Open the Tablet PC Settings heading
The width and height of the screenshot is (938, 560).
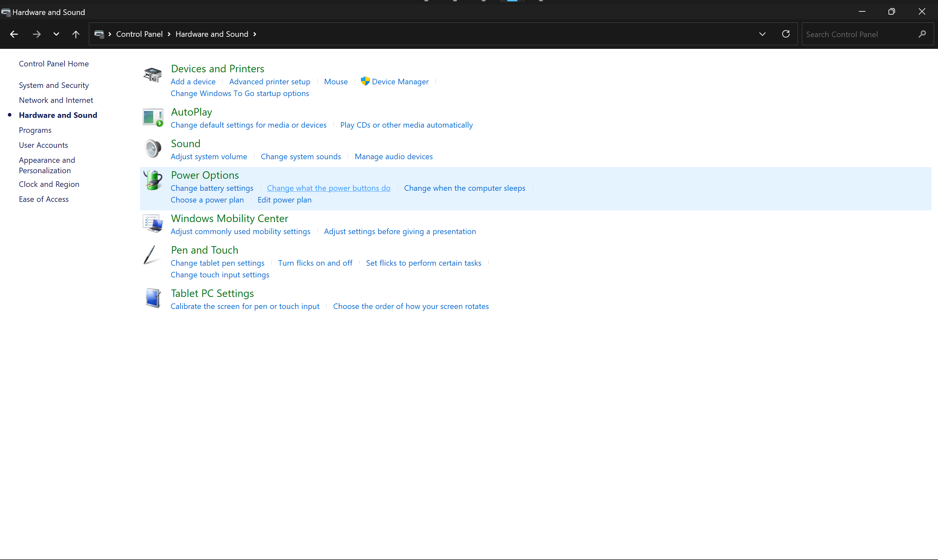click(x=212, y=294)
